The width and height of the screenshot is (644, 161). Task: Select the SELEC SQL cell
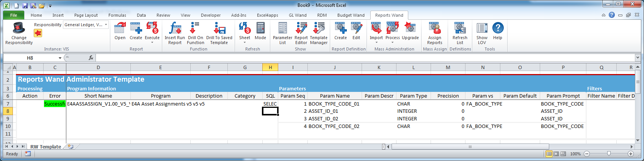(270, 104)
